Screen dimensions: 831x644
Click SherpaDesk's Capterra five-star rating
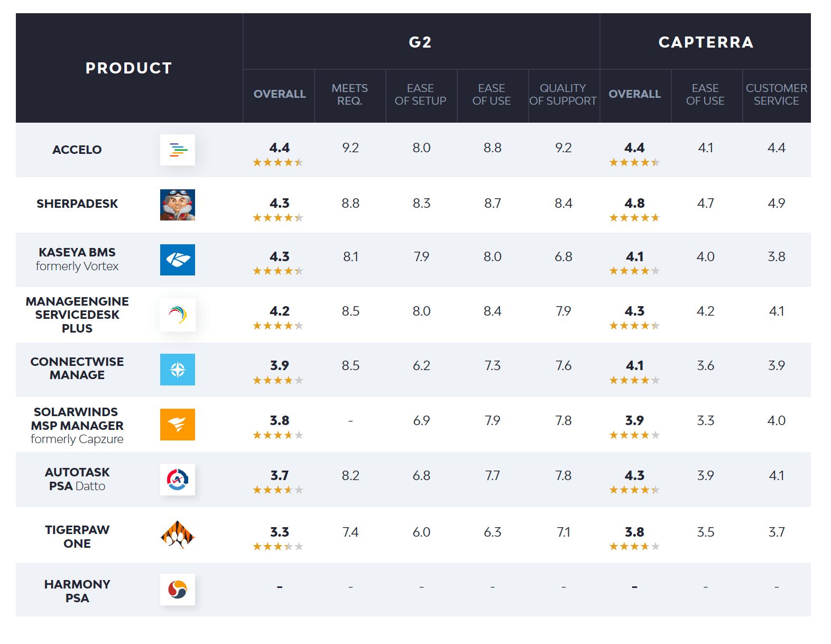(634, 218)
